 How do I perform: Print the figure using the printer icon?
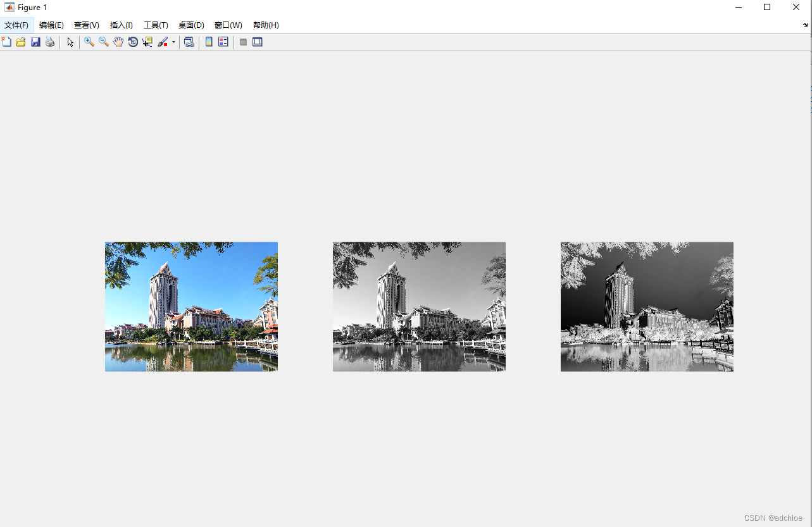(x=50, y=42)
